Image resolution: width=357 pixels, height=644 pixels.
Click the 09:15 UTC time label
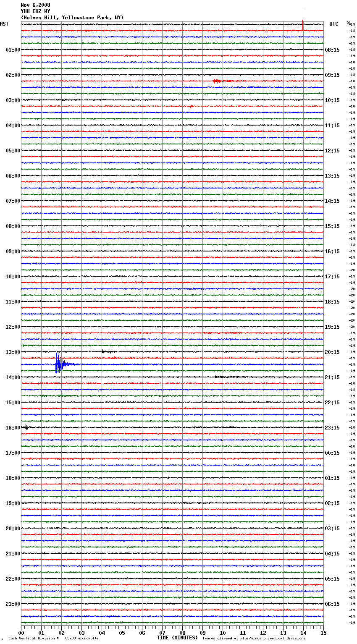coord(332,75)
